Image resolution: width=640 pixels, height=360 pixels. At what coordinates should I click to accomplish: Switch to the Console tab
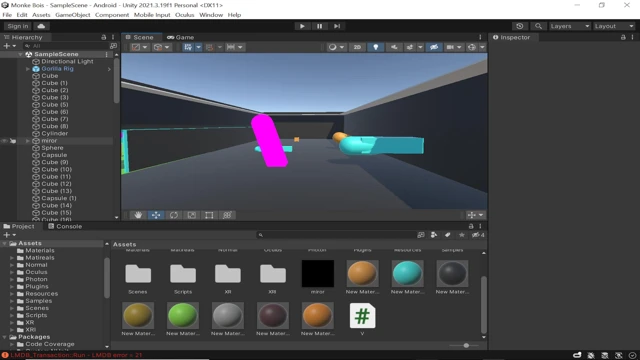point(65,226)
